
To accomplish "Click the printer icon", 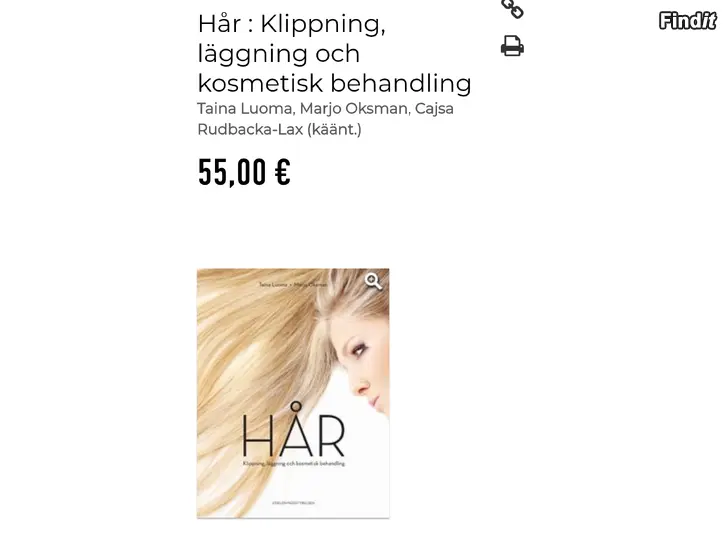I will pos(512,46).
